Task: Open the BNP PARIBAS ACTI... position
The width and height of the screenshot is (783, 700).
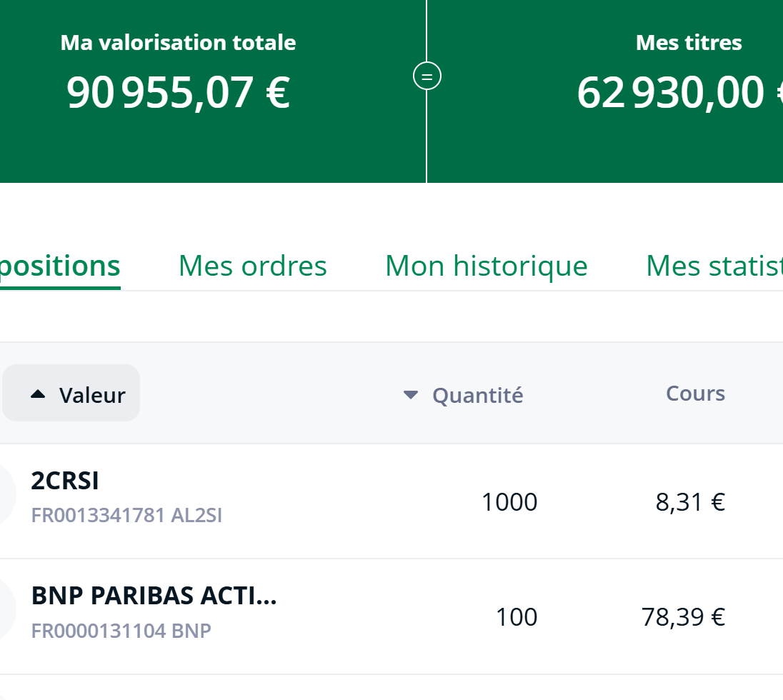Action: [154, 596]
